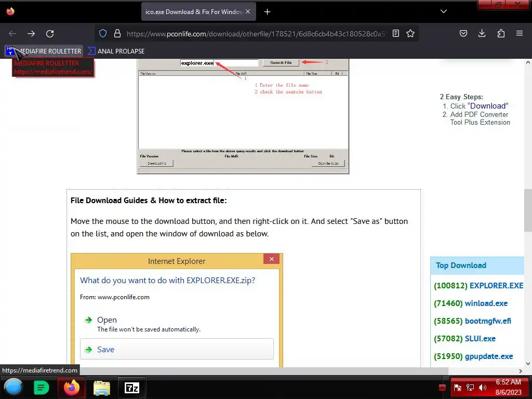Image resolution: width=532 pixels, height=399 pixels.
Task: Open Action Center flag tray icon
Action: 457,388
